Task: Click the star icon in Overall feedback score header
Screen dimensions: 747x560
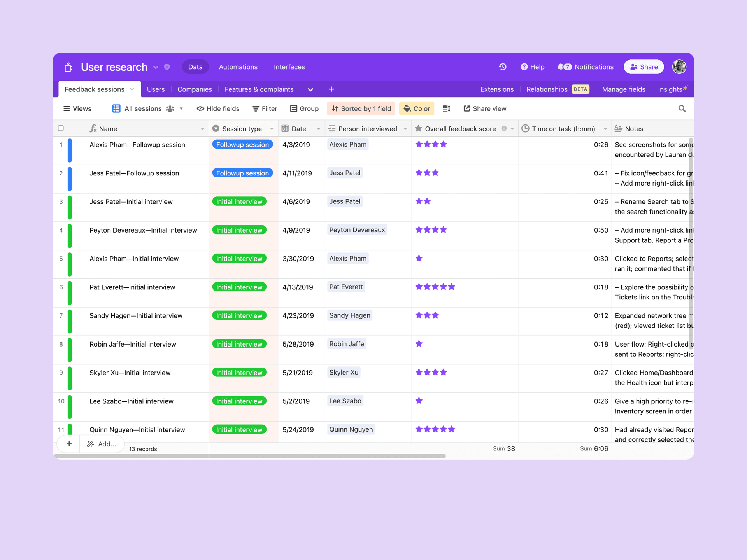Action: pos(419,128)
